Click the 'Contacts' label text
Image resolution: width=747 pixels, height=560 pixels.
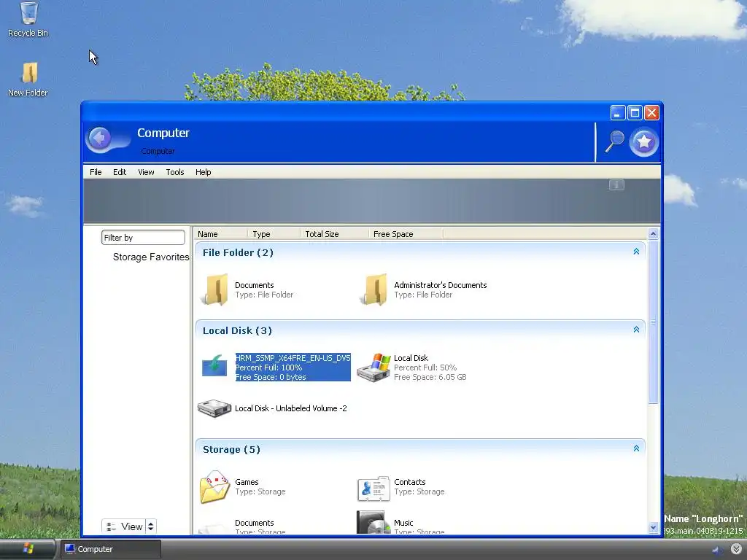point(410,482)
